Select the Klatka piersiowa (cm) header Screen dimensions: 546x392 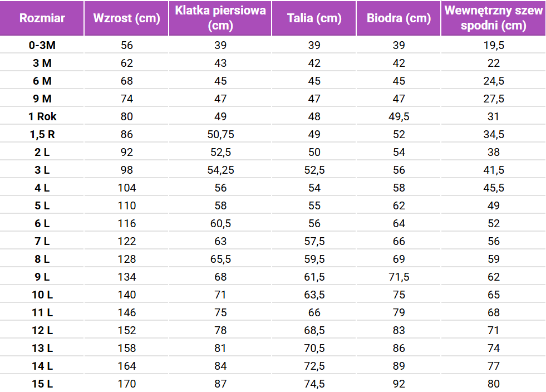pyautogui.click(x=220, y=18)
